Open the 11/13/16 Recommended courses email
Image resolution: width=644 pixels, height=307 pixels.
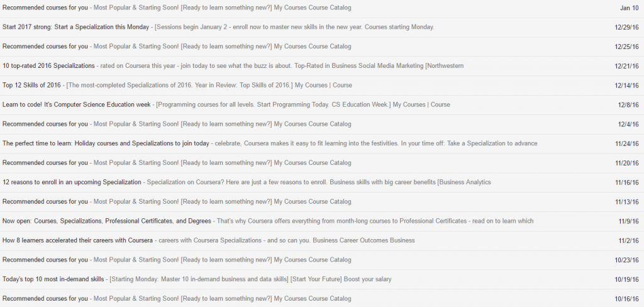pyautogui.click(x=322, y=202)
